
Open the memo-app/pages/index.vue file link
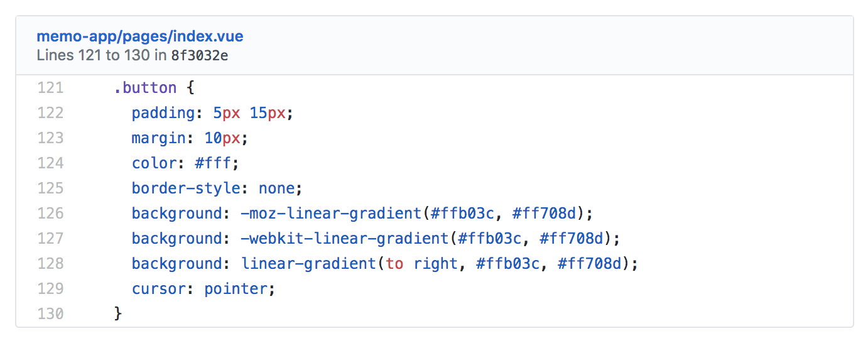tap(139, 36)
